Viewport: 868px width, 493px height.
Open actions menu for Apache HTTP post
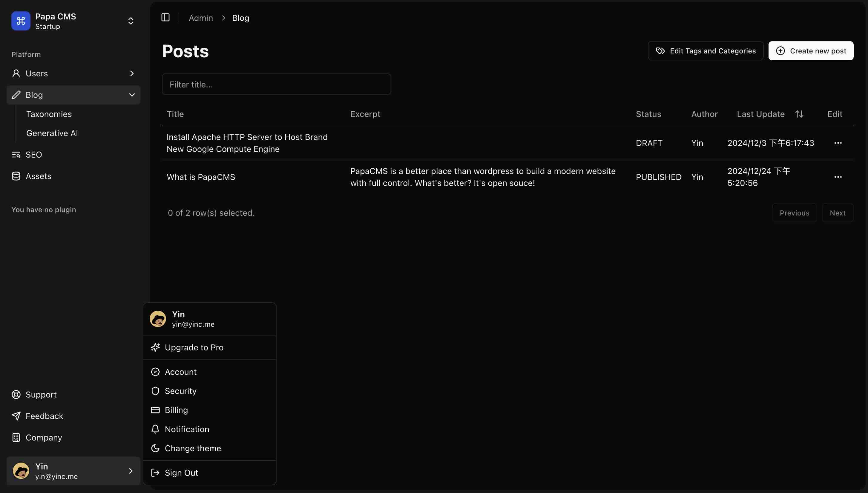[838, 143]
